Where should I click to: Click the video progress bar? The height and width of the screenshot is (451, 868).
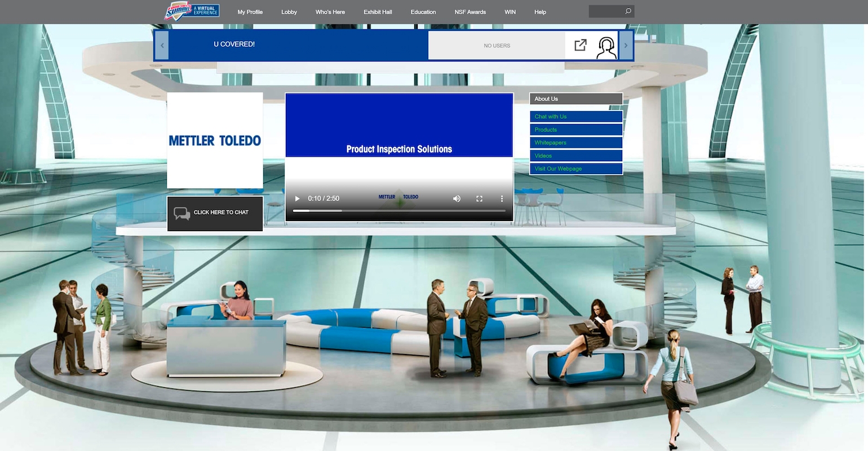(x=398, y=211)
